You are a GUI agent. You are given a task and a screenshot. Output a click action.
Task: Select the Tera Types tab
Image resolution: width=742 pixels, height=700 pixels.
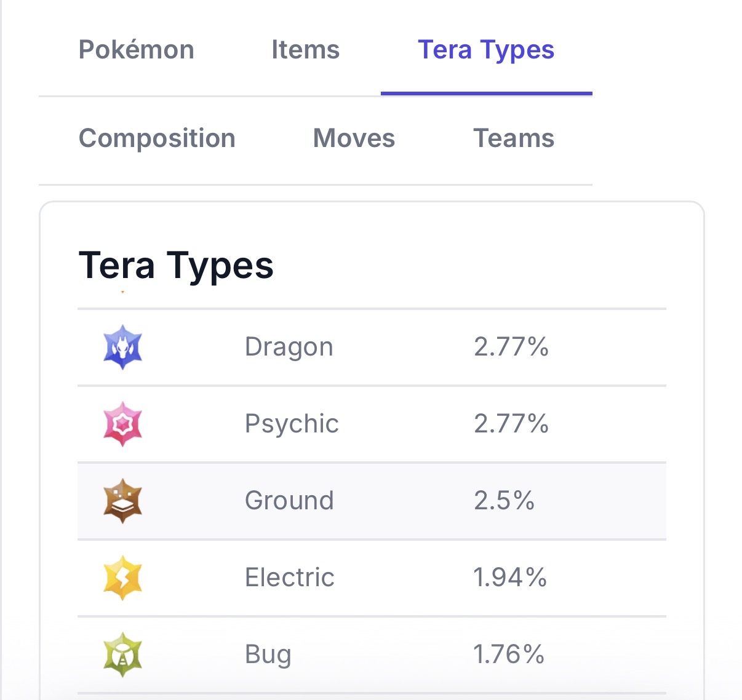(486, 50)
